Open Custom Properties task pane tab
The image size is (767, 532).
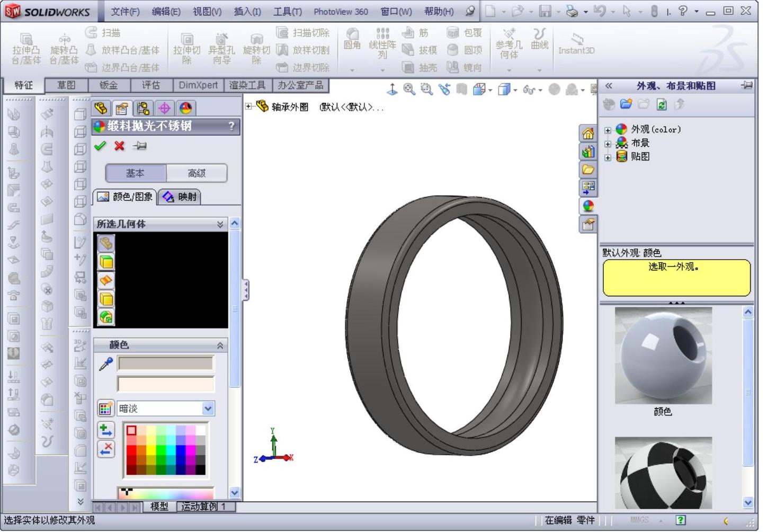(588, 225)
